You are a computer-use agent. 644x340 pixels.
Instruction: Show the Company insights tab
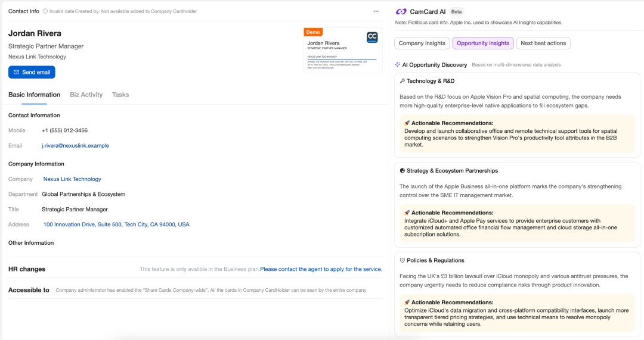[422, 43]
